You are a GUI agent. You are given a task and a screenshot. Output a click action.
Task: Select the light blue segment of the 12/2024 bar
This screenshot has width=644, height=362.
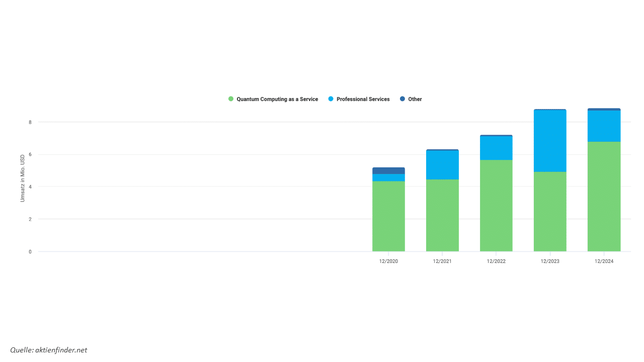point(604,126)
